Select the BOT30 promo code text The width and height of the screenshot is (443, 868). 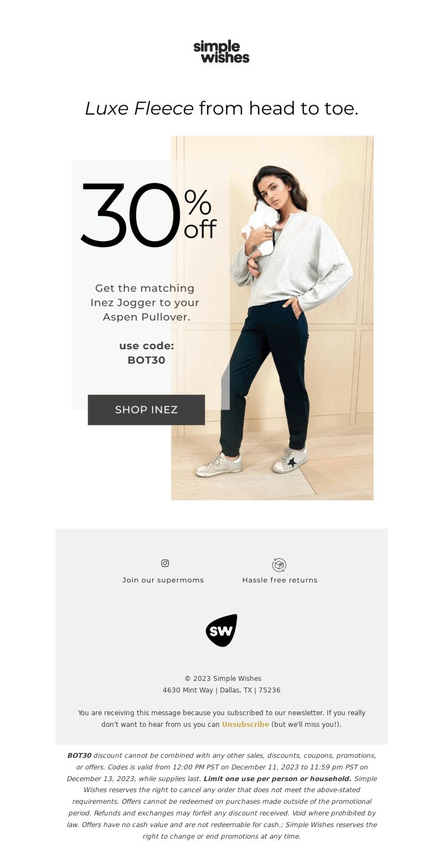point(146,360)
